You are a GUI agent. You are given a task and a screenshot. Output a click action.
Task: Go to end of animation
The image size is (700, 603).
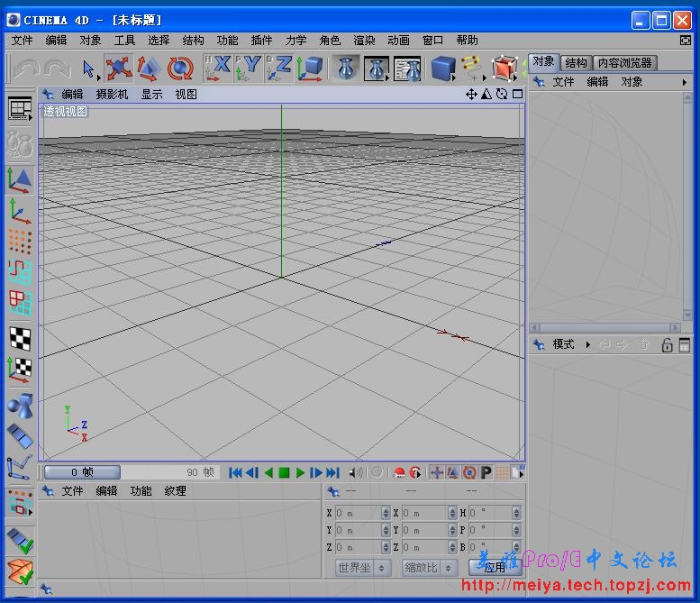point(332,472)
